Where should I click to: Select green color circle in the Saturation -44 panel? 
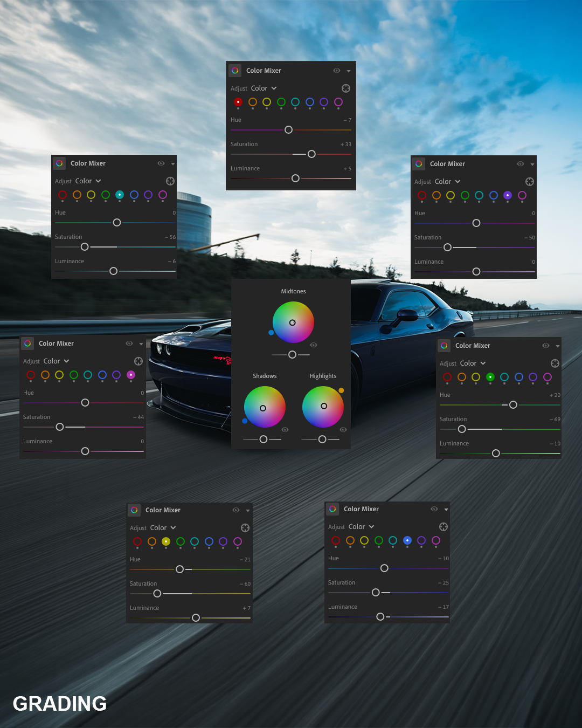(x=74, y=375)
